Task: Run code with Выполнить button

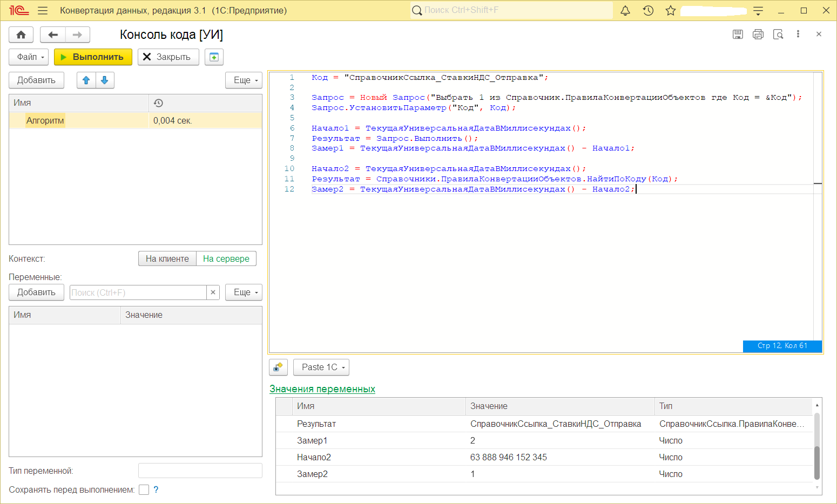Action: click(x=93, y=57)
